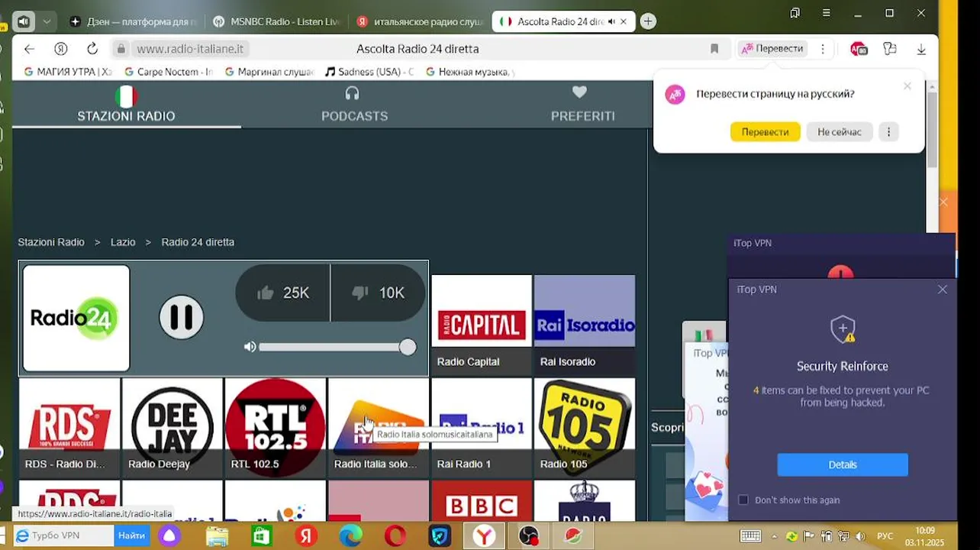Open OBS Studio from taskbar

point(528,535)
